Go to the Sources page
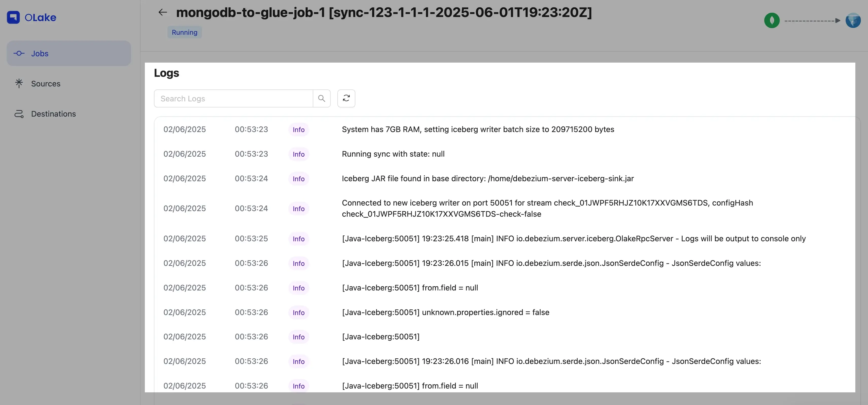 (45, 83)
